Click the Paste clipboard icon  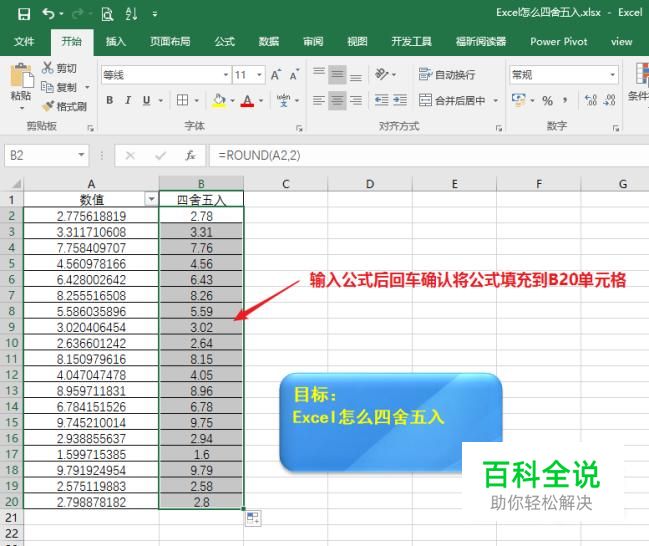pyautogui.click(x=21, y=77)
